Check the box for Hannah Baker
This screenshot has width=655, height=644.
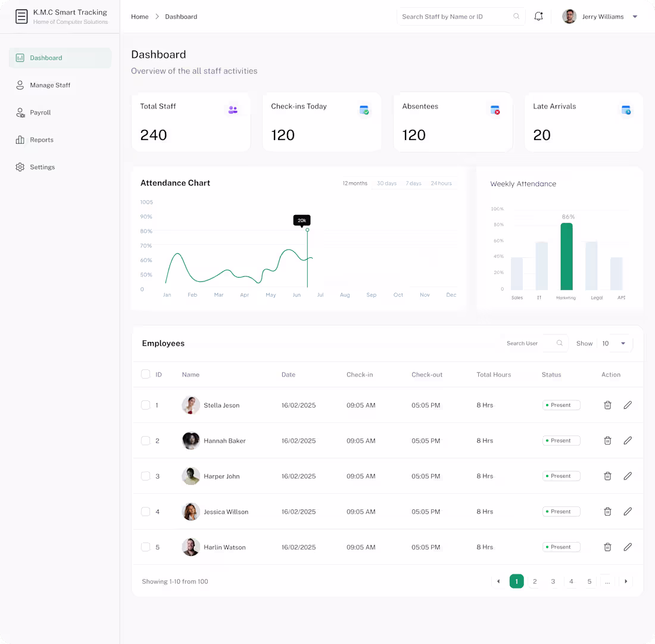145,440
